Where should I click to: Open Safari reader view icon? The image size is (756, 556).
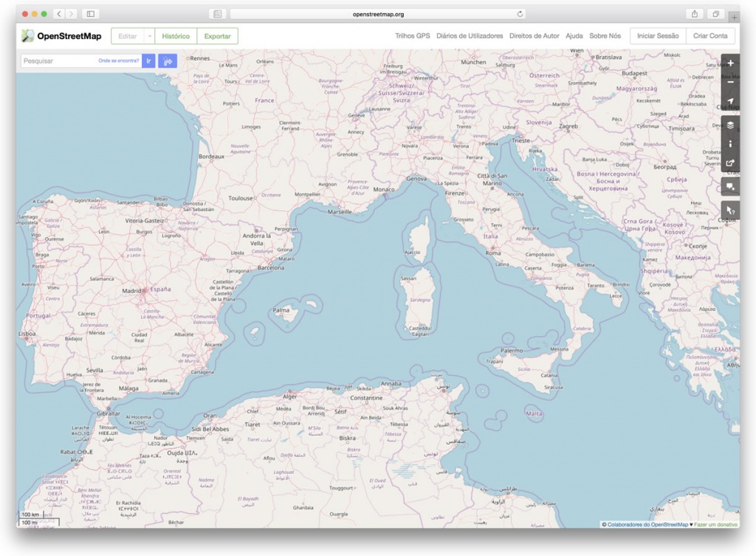pos(218,14)
